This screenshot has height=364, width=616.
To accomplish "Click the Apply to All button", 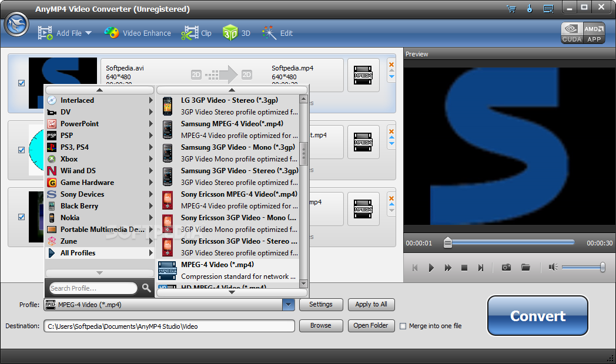I will 371,304.
